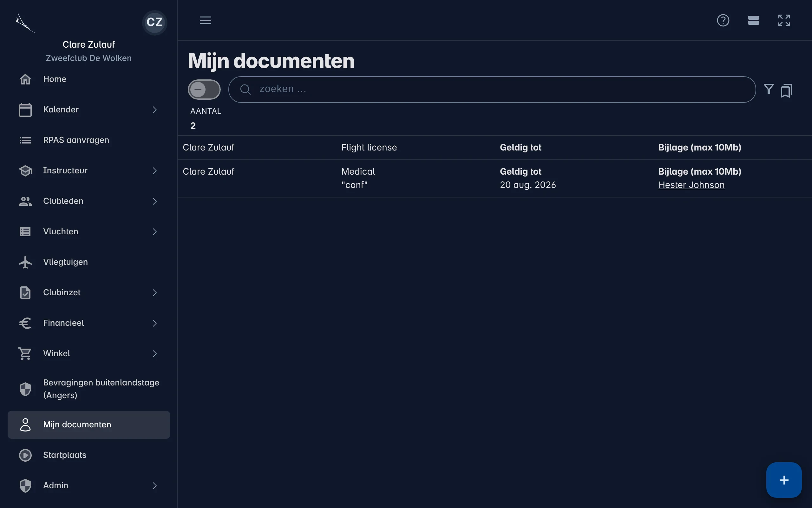Select Mijn documenten menu entry
The image size is (812, 508).
(88, 425)
